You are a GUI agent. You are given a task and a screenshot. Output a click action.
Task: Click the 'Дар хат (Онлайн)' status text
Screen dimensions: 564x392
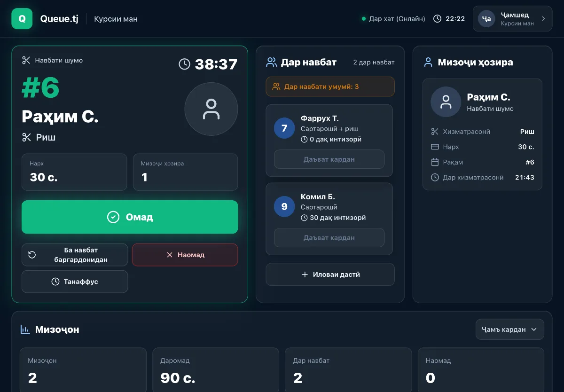(397, 19)
